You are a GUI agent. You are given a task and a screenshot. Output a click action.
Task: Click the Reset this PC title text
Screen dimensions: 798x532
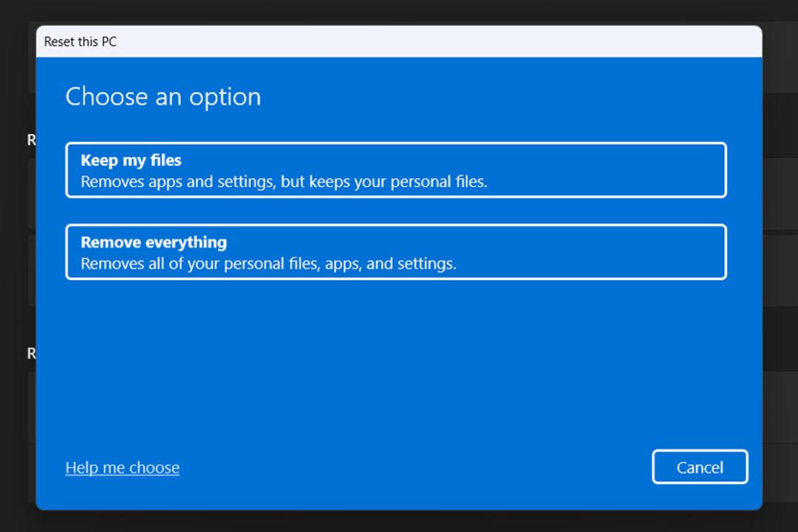coord(81,41)
